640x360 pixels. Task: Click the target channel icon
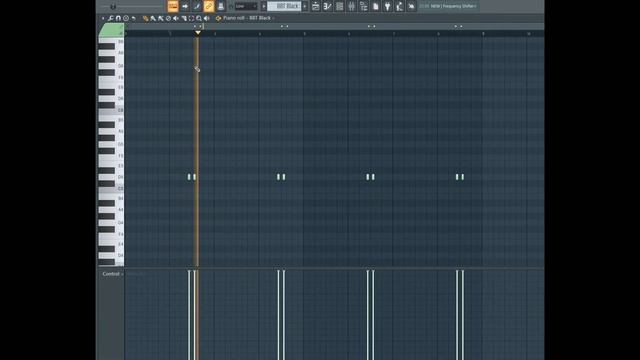tap(218, 18)
